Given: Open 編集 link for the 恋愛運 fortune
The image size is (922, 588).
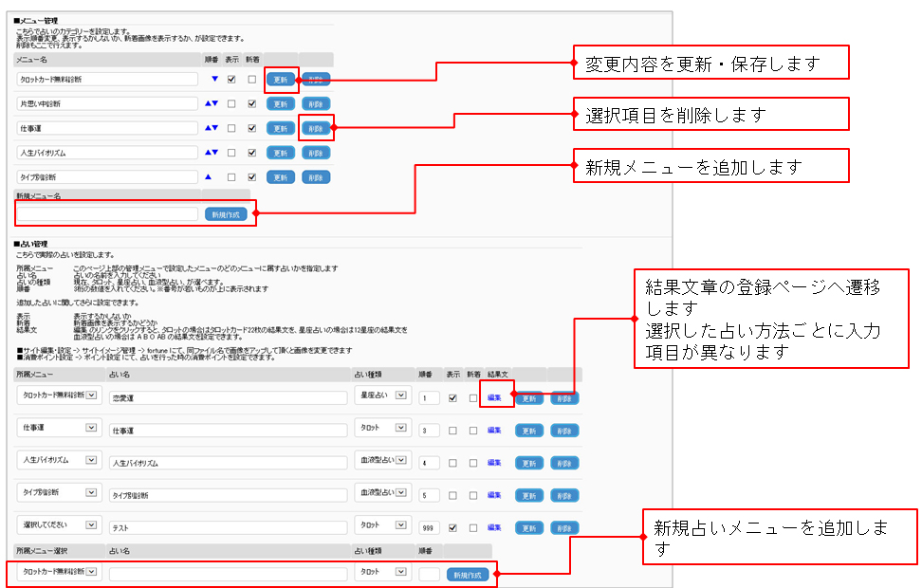Looking at the screenshot, I should [494, 398].
